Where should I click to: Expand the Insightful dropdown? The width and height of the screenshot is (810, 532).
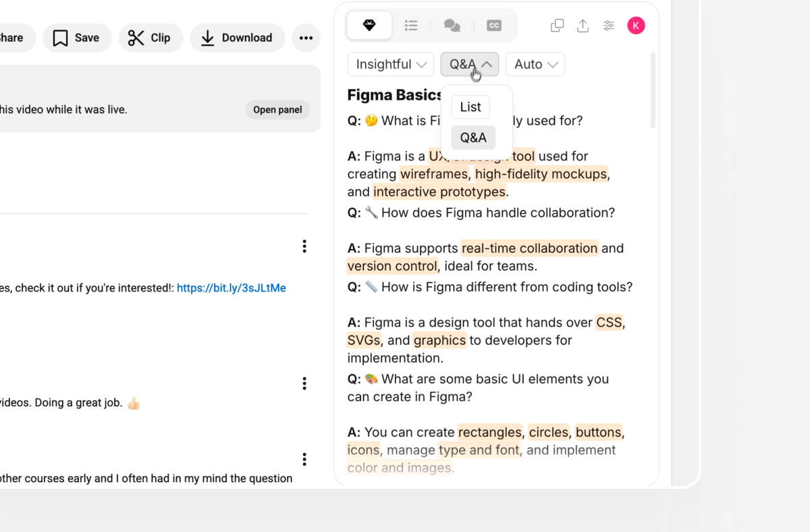[391, 64]
